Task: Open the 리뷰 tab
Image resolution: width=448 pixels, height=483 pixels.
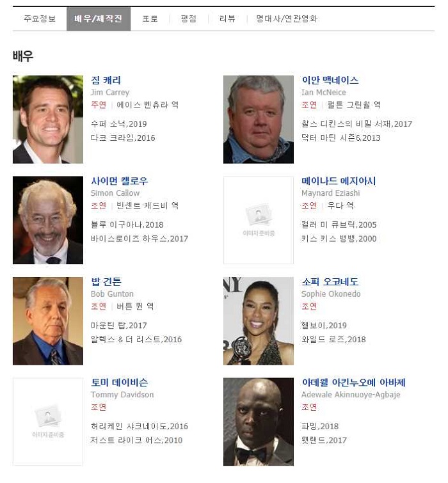Action: [x=227, y=19]
